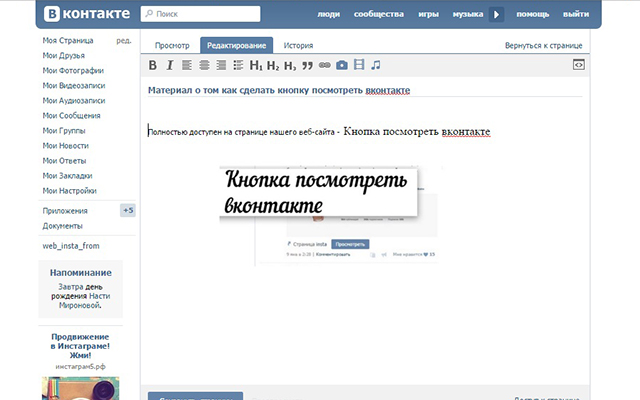Click the Напоминание heading

(81, 273)
